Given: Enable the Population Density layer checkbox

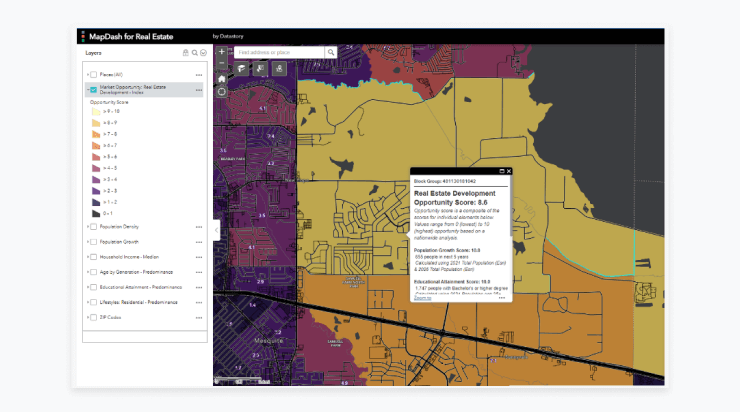Looking at the screenshot, I should coord(94,227).
